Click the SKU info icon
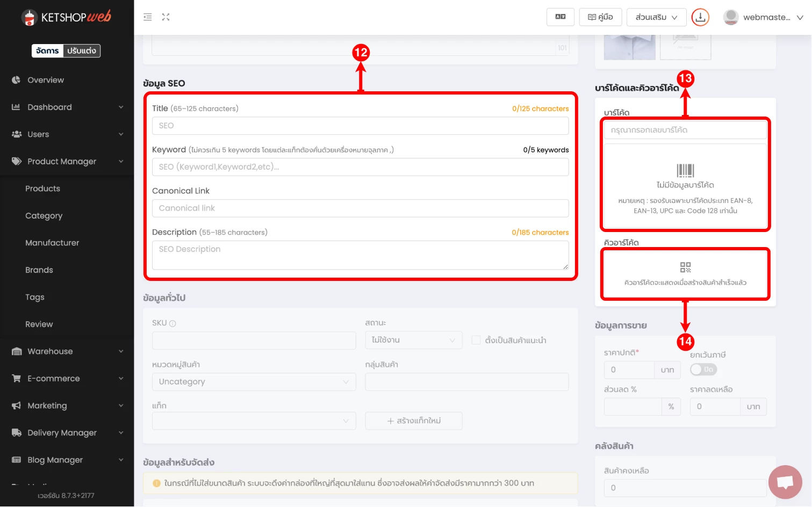This screenshot has width=812, height=507. pyautogui.click(x=173, y=324)
